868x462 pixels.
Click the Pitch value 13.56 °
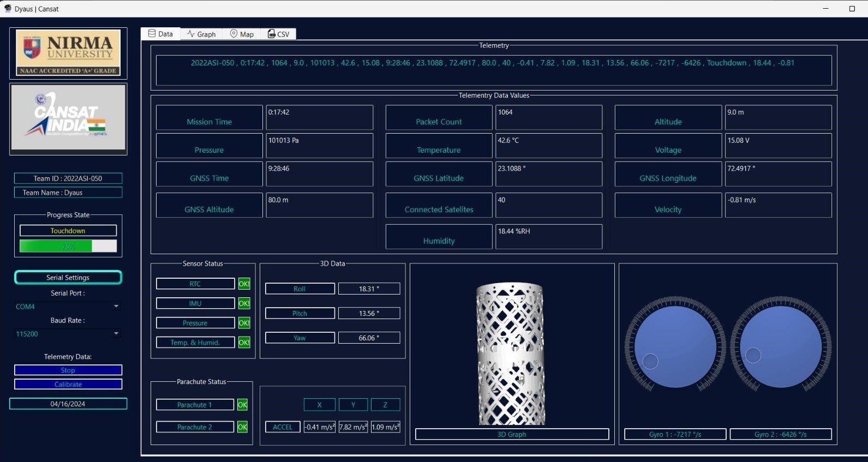tap(369, 313)
